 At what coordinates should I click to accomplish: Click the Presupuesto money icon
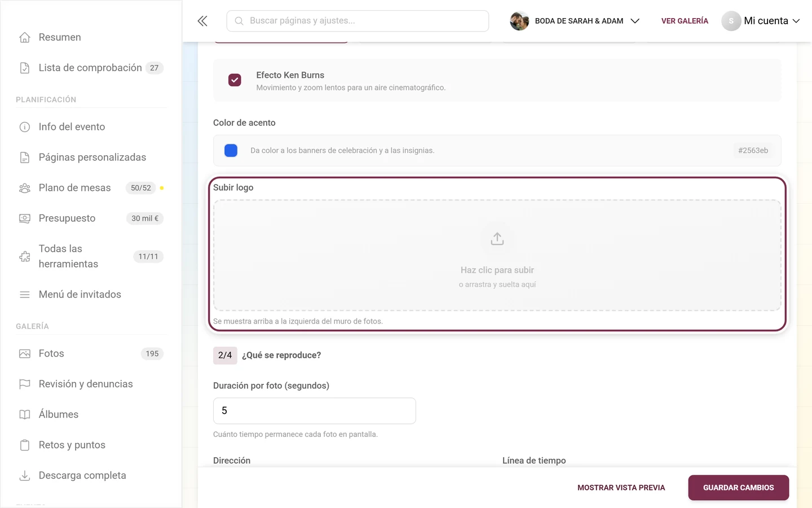coord(25,218)
